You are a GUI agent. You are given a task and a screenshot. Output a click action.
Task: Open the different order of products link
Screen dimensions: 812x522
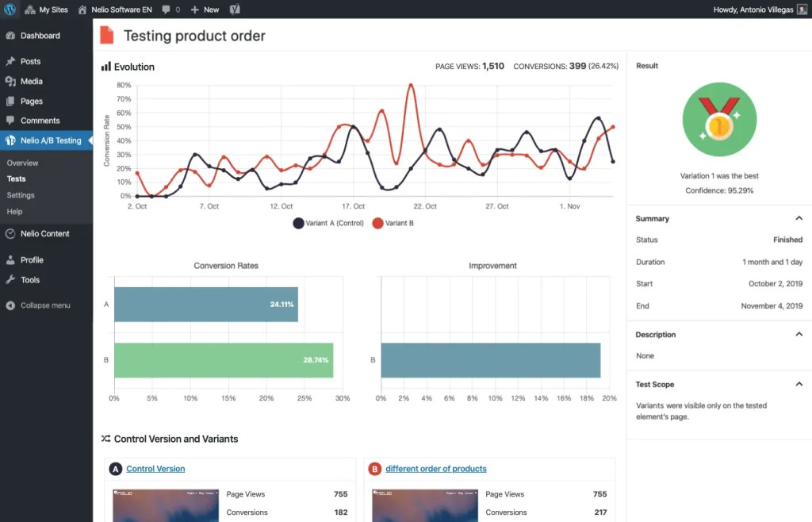[x=436, y=469]
